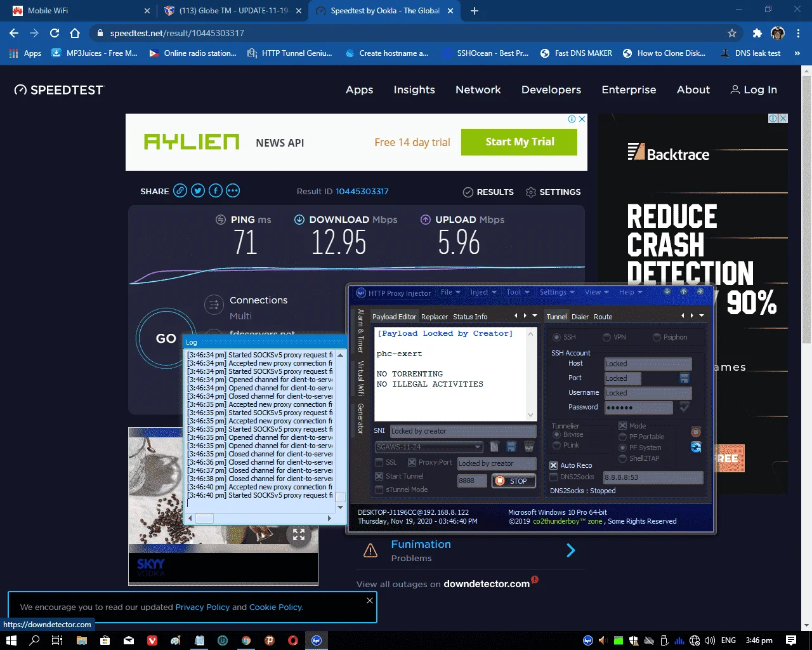Click the blue refresh icon in Tunnel tab
This screenshot has width=812, height=650.
[x=696, y=447]
